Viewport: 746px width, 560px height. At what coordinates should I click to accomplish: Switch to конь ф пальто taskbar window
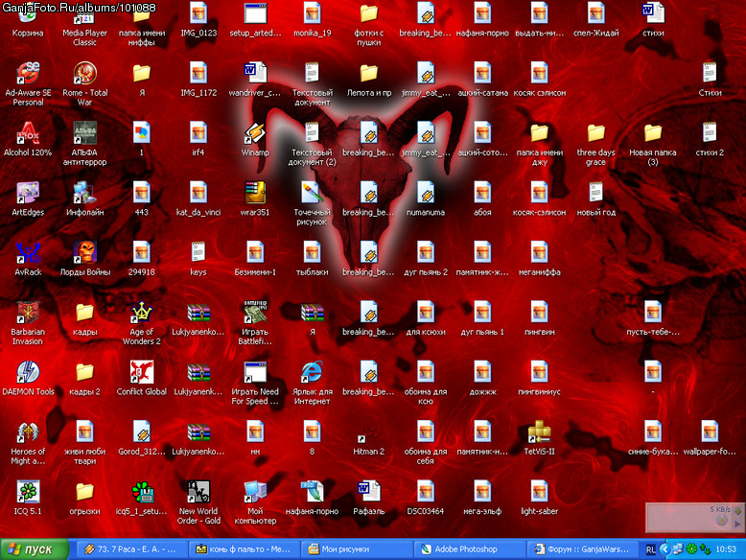(x=244, y=549)
